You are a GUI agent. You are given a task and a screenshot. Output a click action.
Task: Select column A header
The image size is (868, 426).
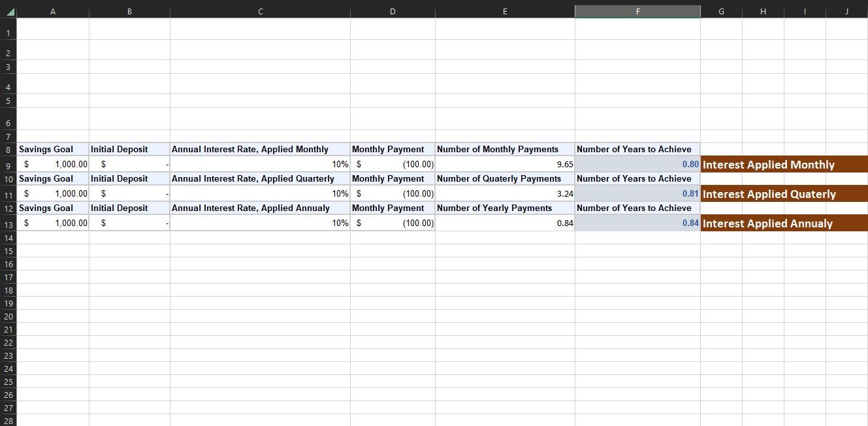pyautogui.click(x=52, y=11)
